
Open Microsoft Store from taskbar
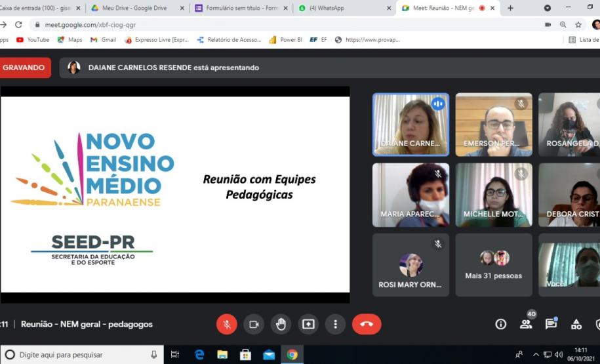point(245,355)
